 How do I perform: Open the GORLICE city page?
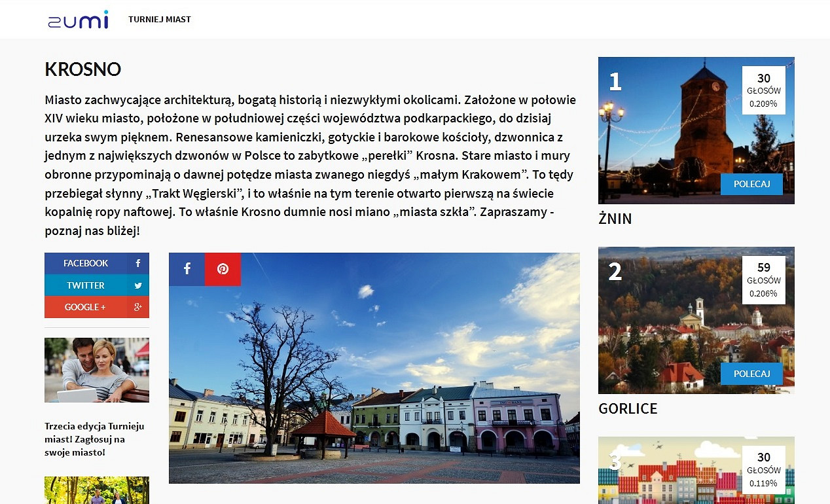coord(628,408)
